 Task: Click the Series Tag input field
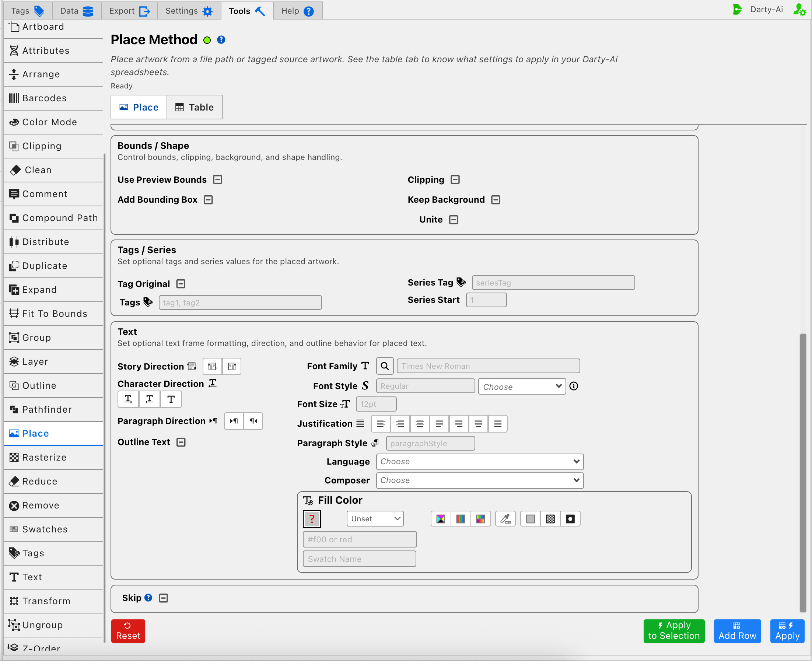[x=553, y=283]
